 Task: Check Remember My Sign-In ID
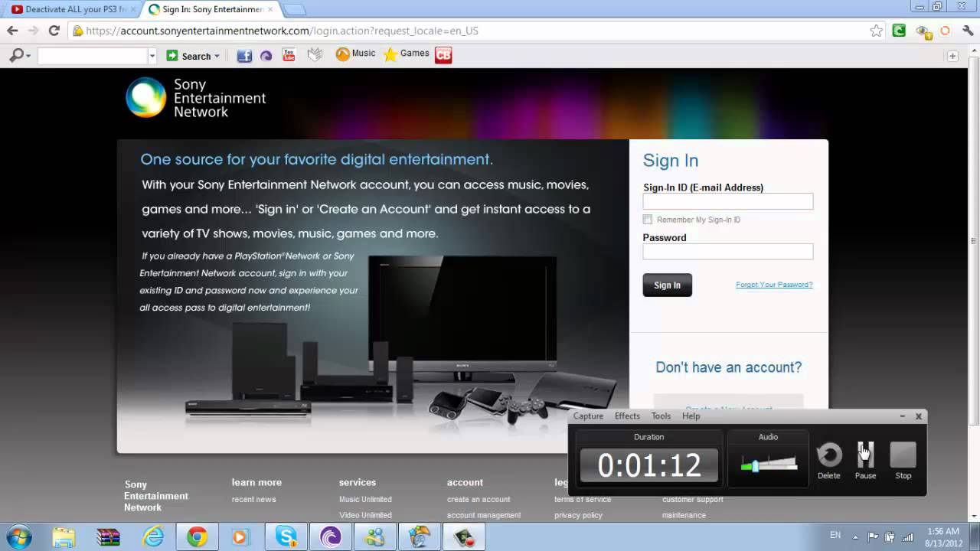tap(648, 220)
